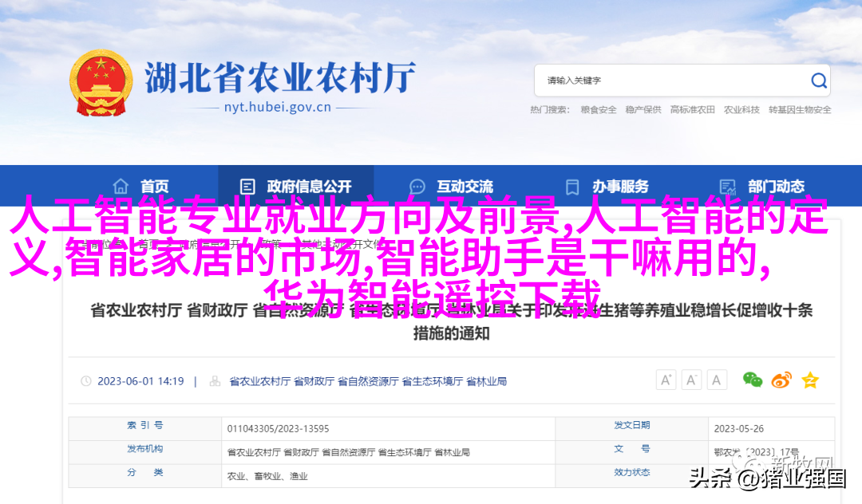Click the national emblem logo
Screen dimensions: 862x504
point(101,83)
